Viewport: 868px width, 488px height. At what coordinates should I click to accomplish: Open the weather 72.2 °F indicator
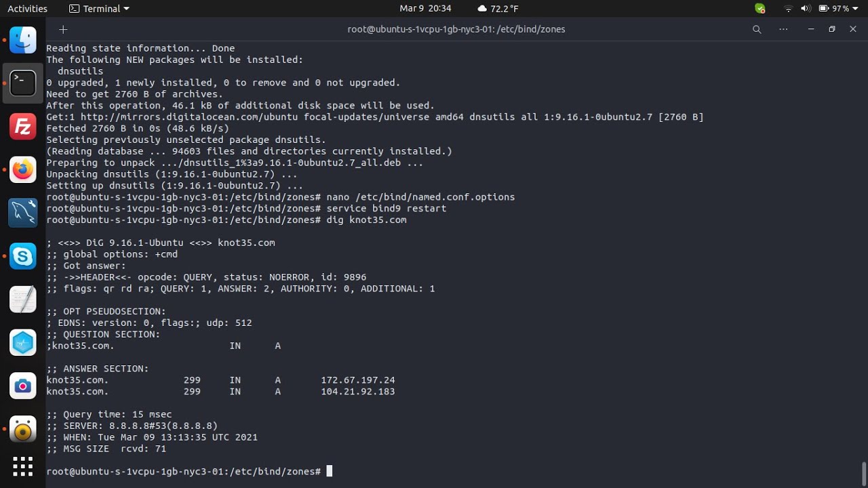(498, 9)
